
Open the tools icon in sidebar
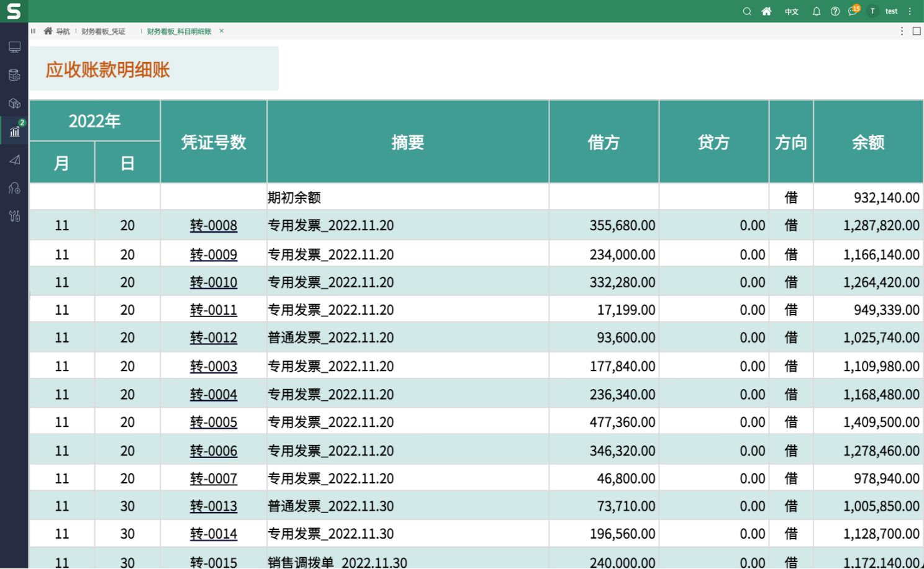pyautogui.click(x=14, y=216)
